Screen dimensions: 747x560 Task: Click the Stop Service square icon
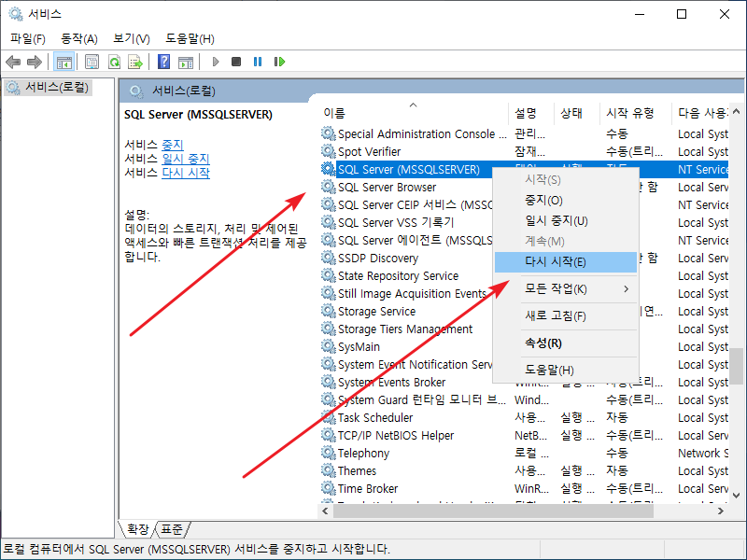click(x=236, y=62)
